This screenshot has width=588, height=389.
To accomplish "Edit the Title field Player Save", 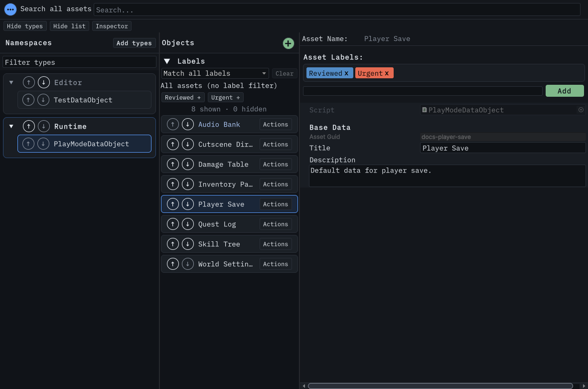I will tap(502, 148).
